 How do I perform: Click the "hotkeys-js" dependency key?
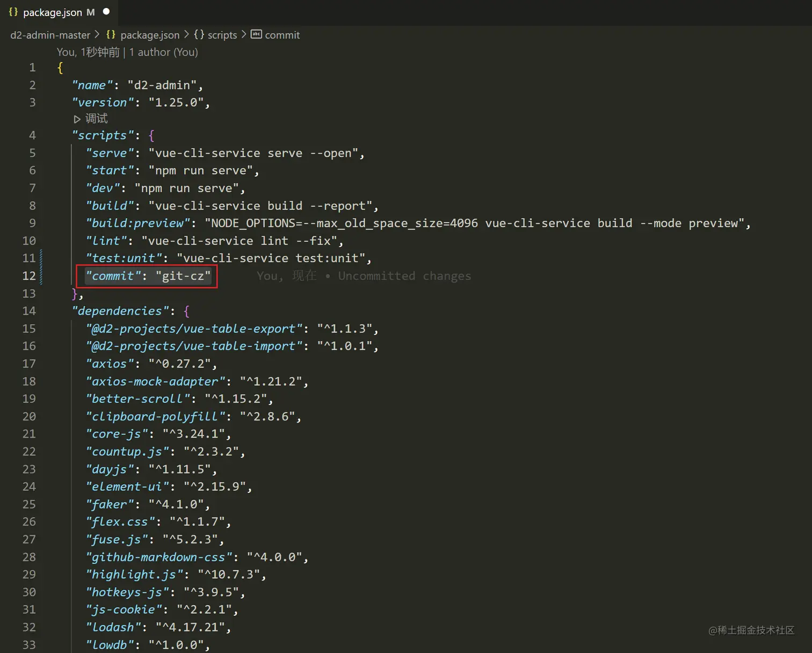(x=127, y=592)
